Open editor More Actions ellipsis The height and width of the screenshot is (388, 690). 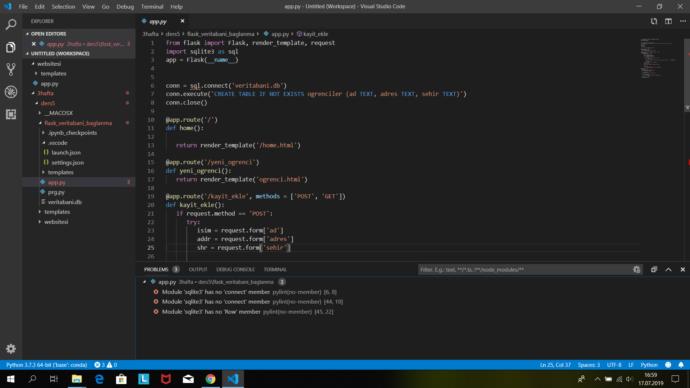[x=683, y=21]
